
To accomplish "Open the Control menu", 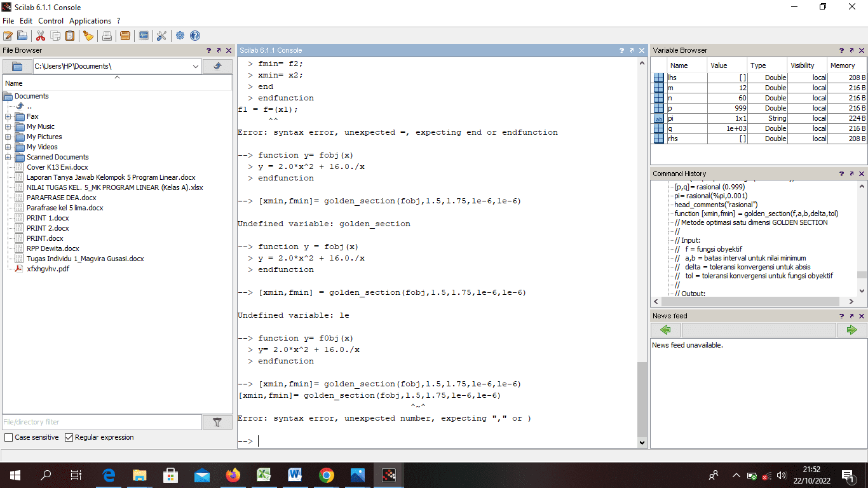I will 51,21.
